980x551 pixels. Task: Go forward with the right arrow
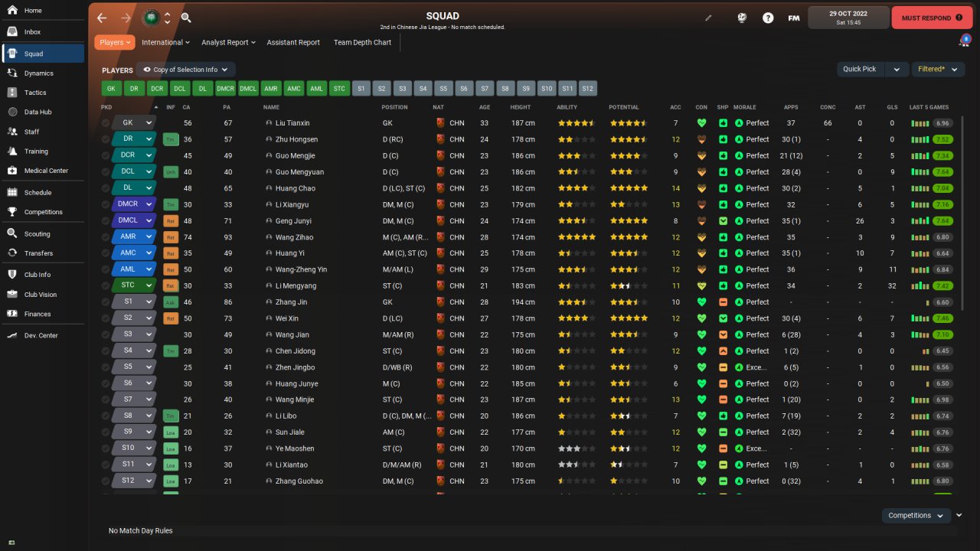click(126, 18)
